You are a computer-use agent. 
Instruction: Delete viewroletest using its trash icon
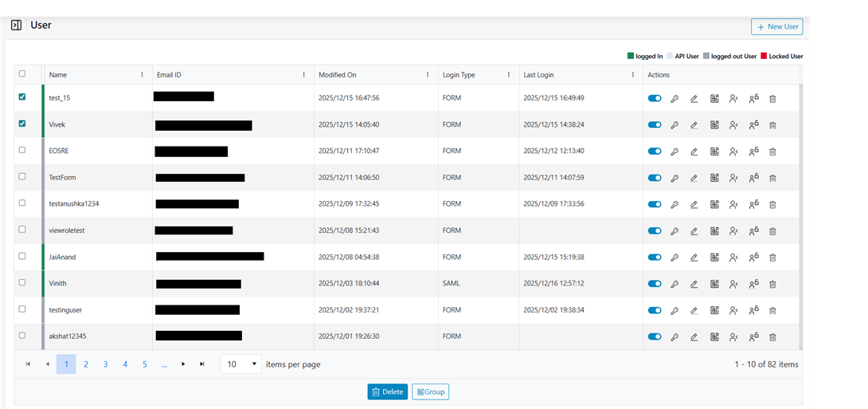(x=772, y=231)
